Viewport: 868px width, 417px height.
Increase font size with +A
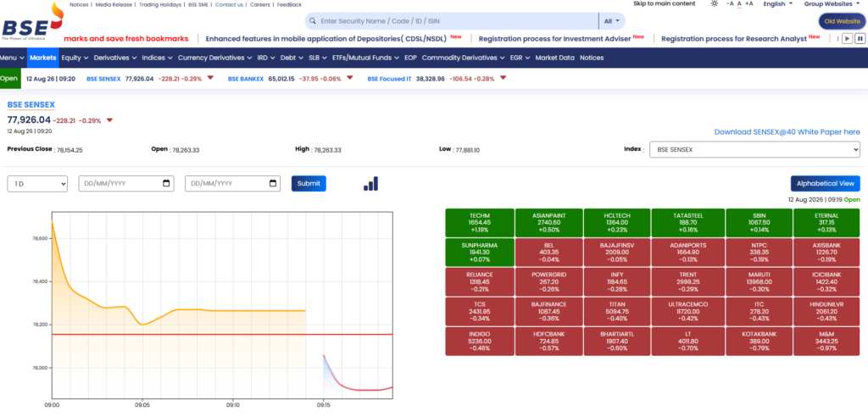(x=749, y=4)
